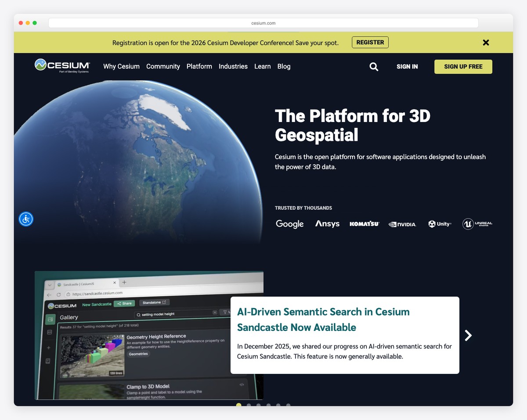
Task: Select the second carousel indicator dot
Action: pyautogui.click(x=249, y=405)
